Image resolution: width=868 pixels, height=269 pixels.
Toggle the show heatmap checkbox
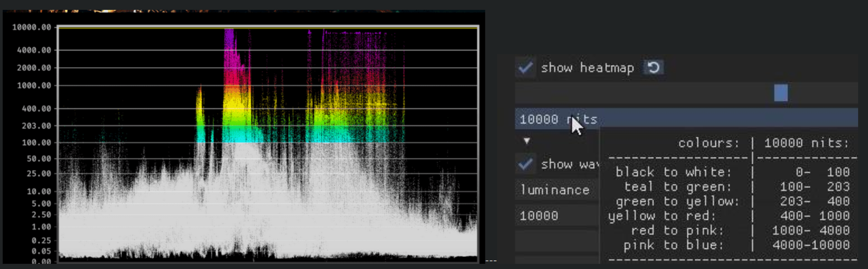point(526,68)
